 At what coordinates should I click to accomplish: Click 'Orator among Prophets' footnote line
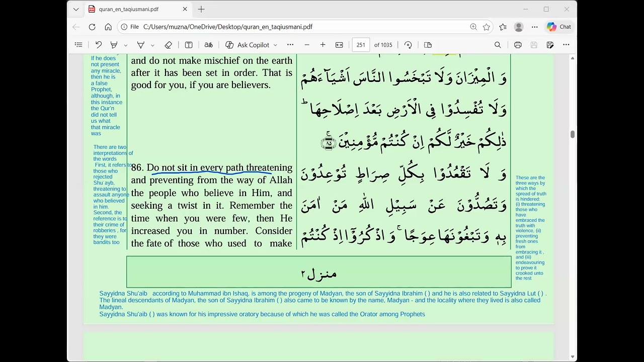[262, 314]
